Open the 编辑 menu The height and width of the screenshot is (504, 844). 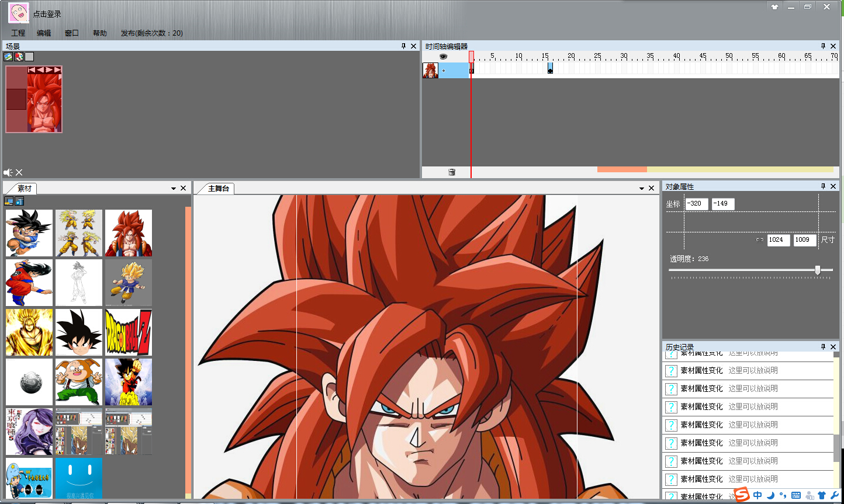tap(44, 33)
